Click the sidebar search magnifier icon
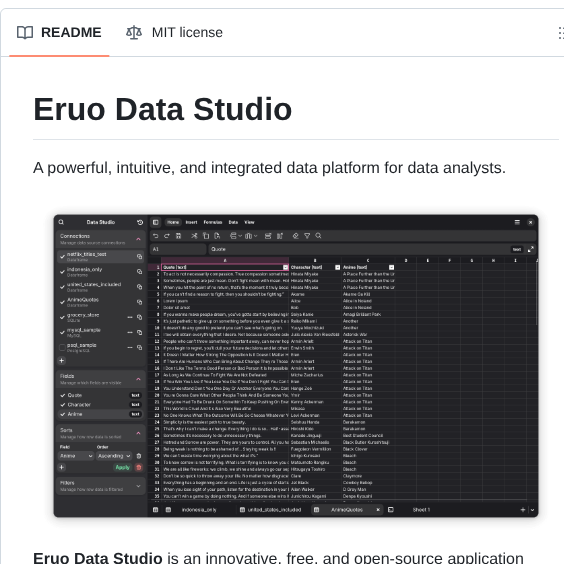The width and height of the screenshot is (564, 564). pos(61,222)
